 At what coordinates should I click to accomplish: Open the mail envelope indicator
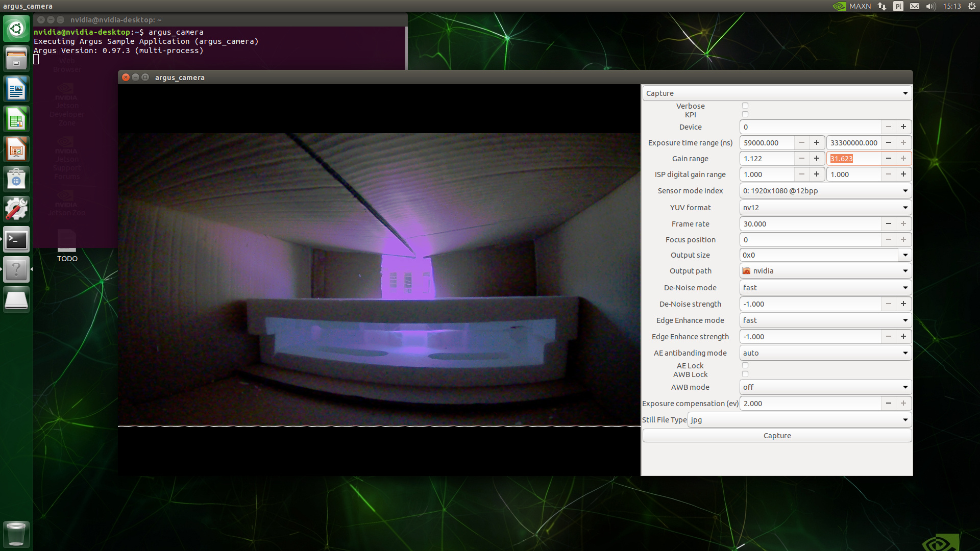914,6
